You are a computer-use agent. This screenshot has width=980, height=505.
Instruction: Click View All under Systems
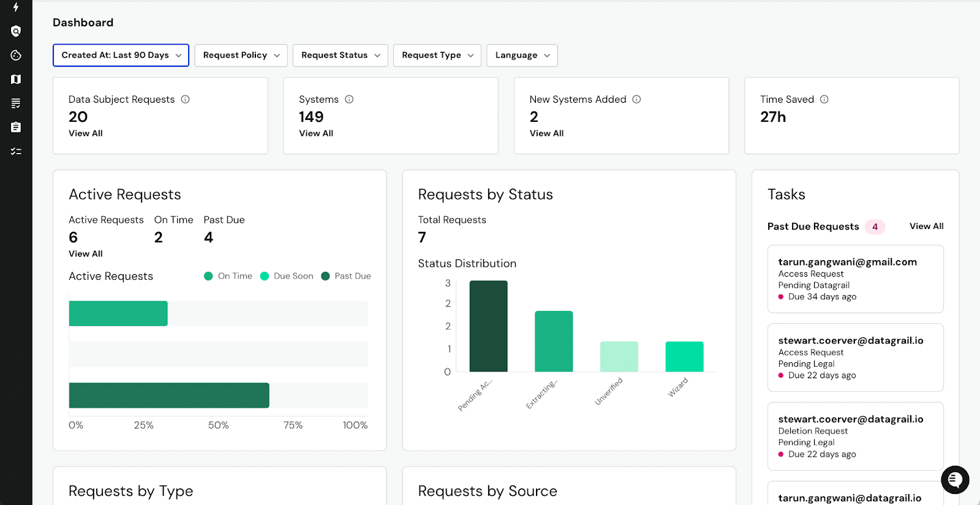point(316,133)
